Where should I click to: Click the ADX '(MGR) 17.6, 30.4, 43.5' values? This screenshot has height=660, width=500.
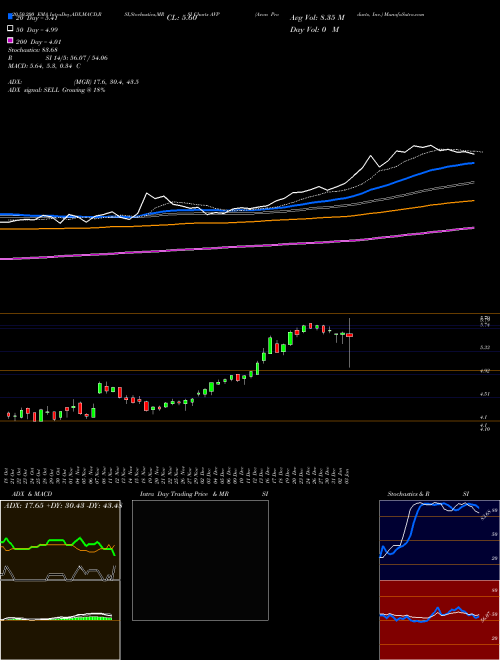tap(106, 82)
